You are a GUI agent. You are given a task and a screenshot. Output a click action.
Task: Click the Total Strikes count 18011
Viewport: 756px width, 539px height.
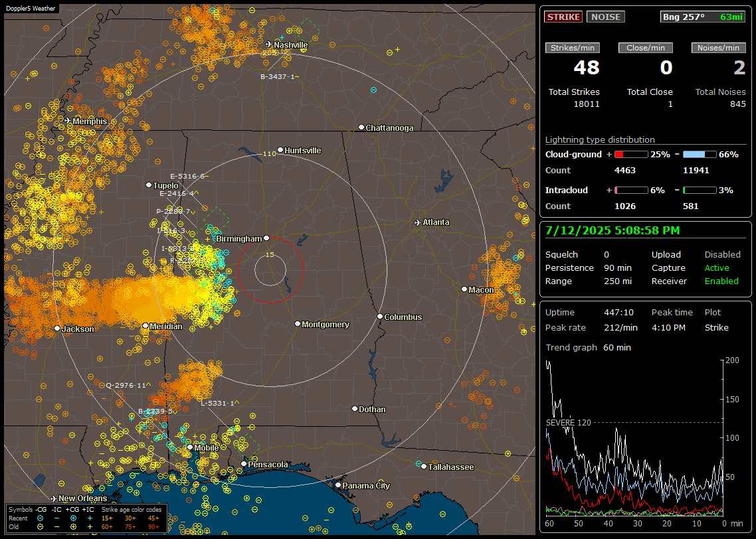tap(587, 104)
